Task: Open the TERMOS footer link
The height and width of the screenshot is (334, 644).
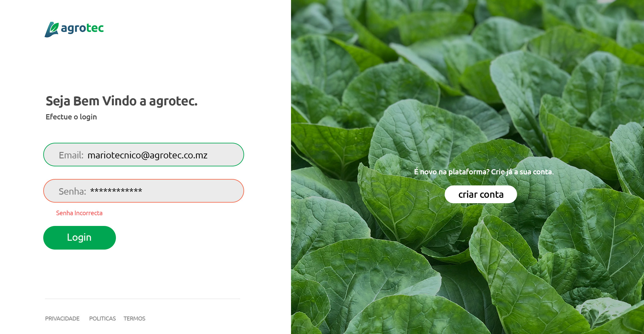Action: (x=134, y=319)
